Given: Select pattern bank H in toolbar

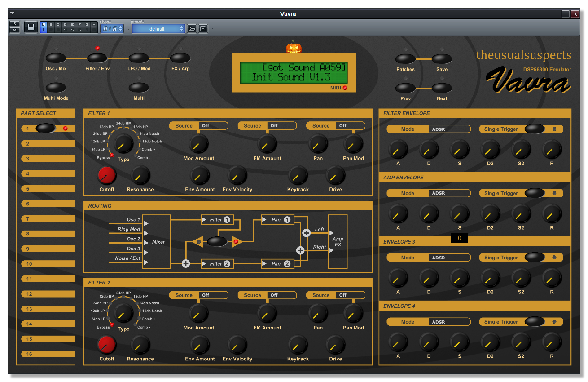Looking at the screenshot, I should tap(94, 24).
